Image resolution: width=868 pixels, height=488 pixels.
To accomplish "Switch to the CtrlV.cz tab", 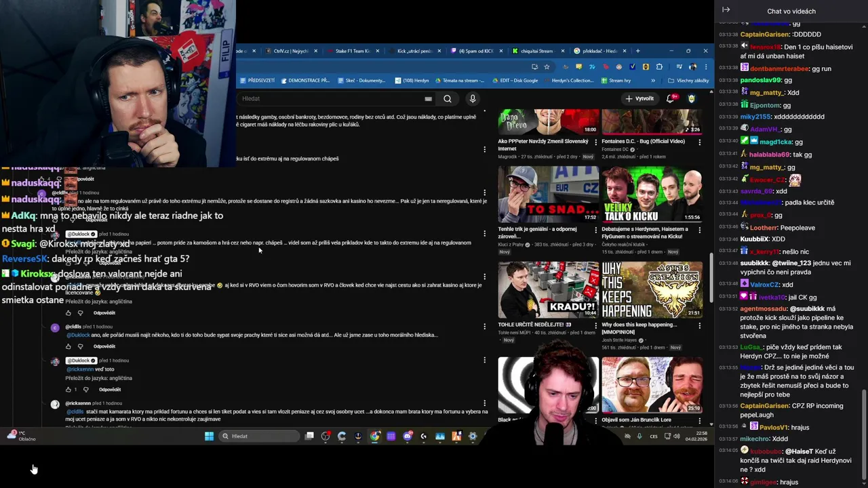I will (x=291, y=51).
